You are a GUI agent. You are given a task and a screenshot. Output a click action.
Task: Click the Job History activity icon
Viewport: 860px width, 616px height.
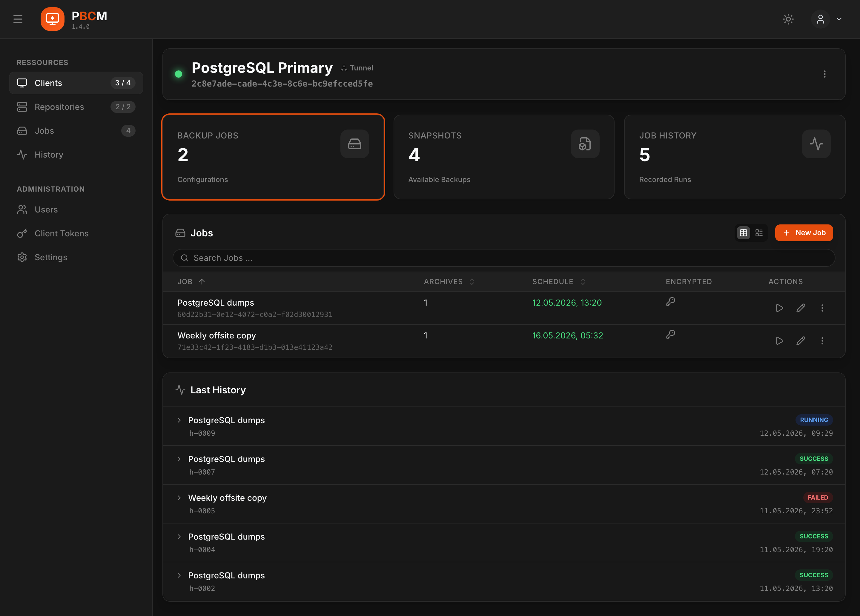816,144
